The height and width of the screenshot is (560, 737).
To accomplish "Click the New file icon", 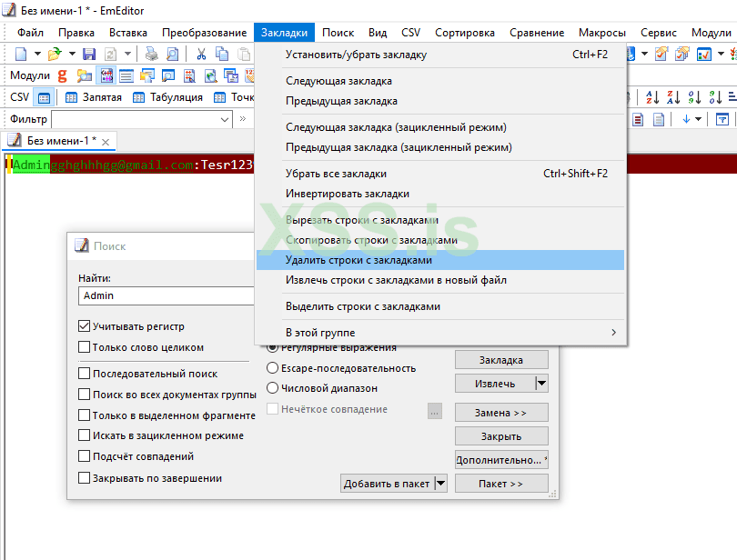I will 21,55.
